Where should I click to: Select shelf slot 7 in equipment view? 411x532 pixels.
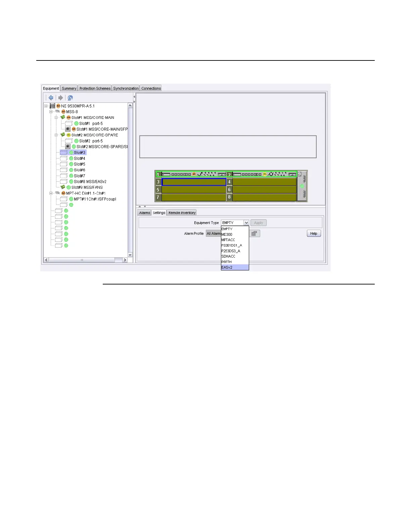(194, 197)
